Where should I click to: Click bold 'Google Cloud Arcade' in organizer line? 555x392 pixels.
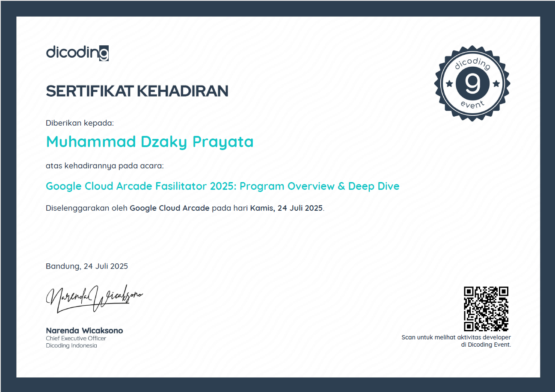(169, 209)
